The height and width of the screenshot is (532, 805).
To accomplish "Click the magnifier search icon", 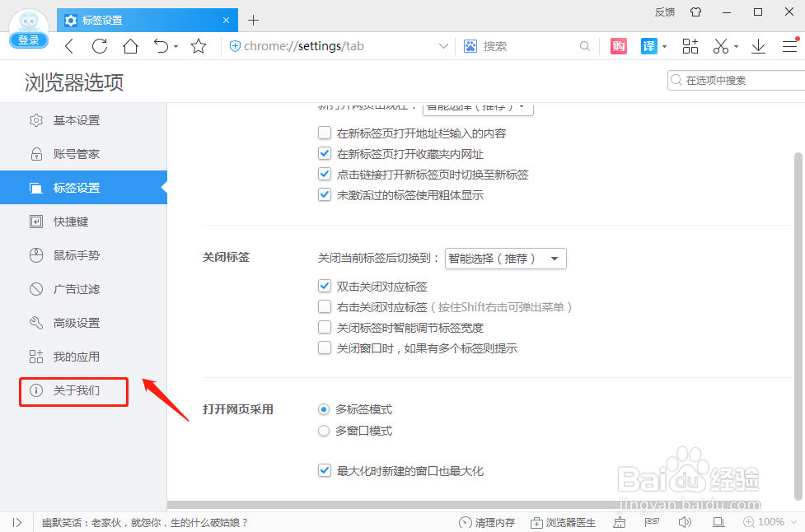I will click(x=585, y=46).
